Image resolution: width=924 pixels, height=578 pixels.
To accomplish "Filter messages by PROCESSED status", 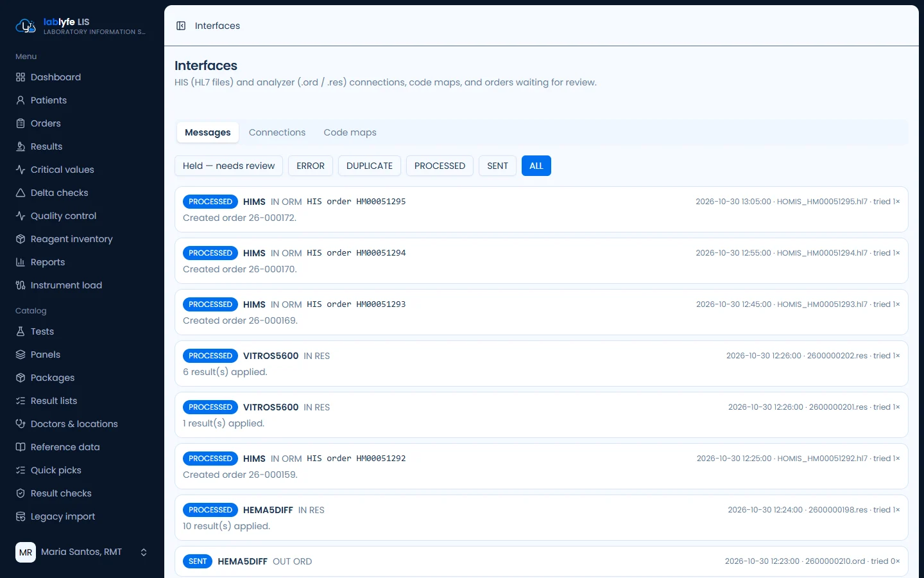I will (440, 166).
